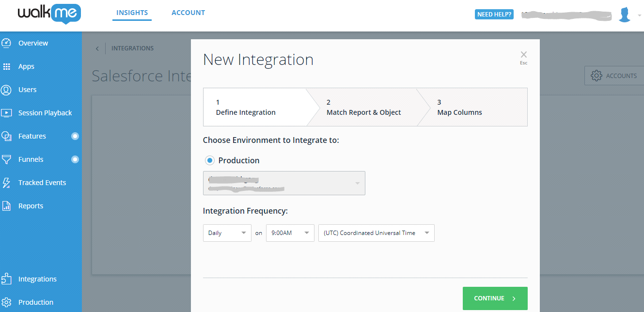Click the green Continue button
Screen dimensions: 644x312
[495, 298]
